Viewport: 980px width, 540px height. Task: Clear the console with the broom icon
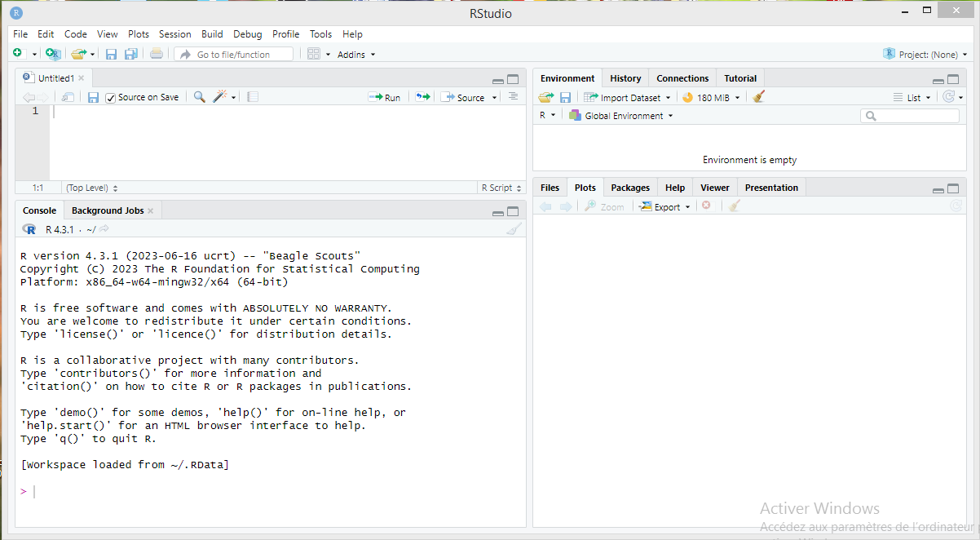coord(513,230)
